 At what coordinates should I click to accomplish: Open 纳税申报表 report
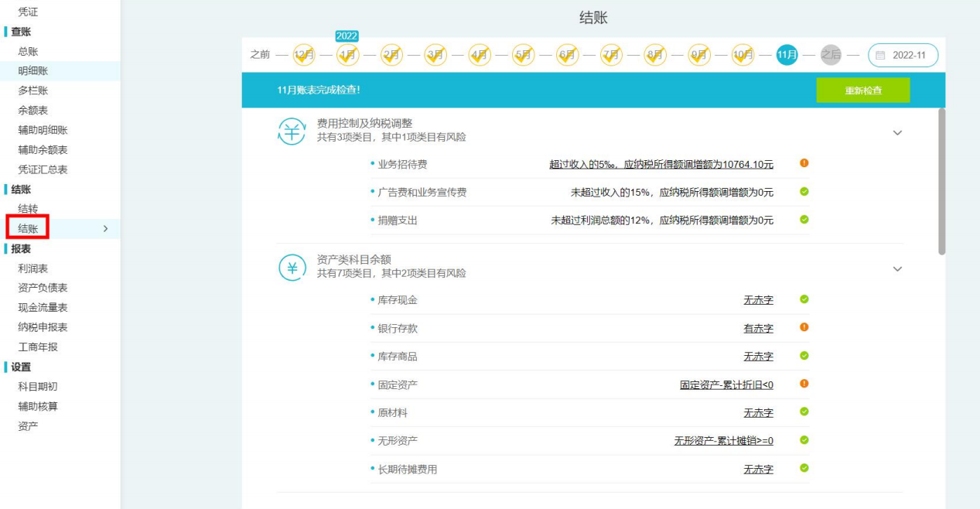pyautogui.click(x=43, y=327)
